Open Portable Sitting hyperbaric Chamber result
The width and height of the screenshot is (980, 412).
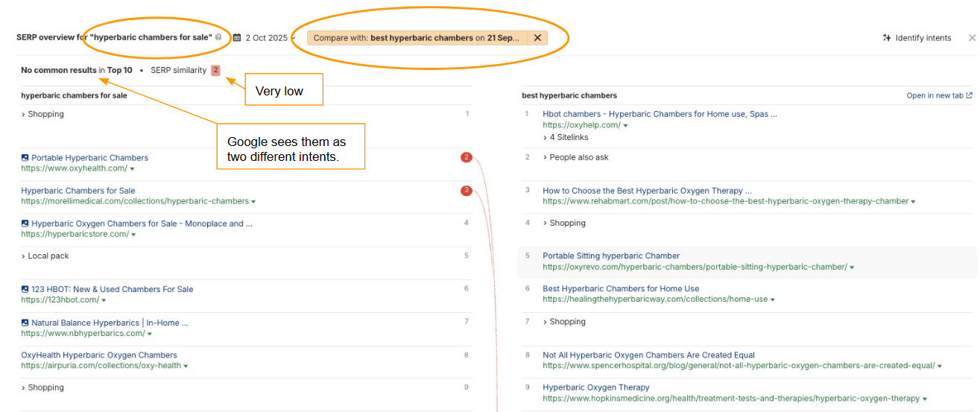click(611, 256)
